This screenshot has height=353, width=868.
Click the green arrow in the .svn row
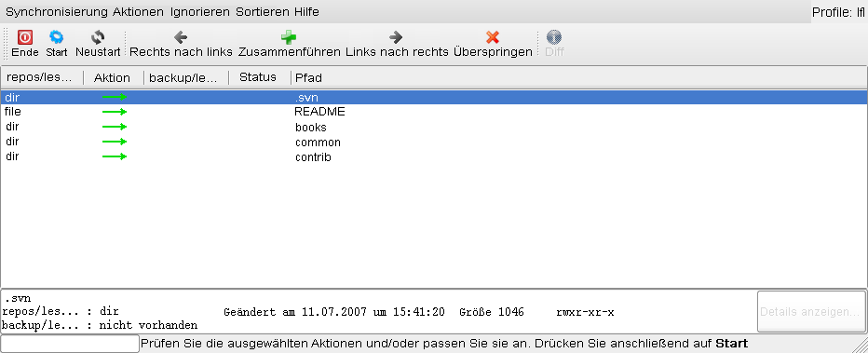115,98
